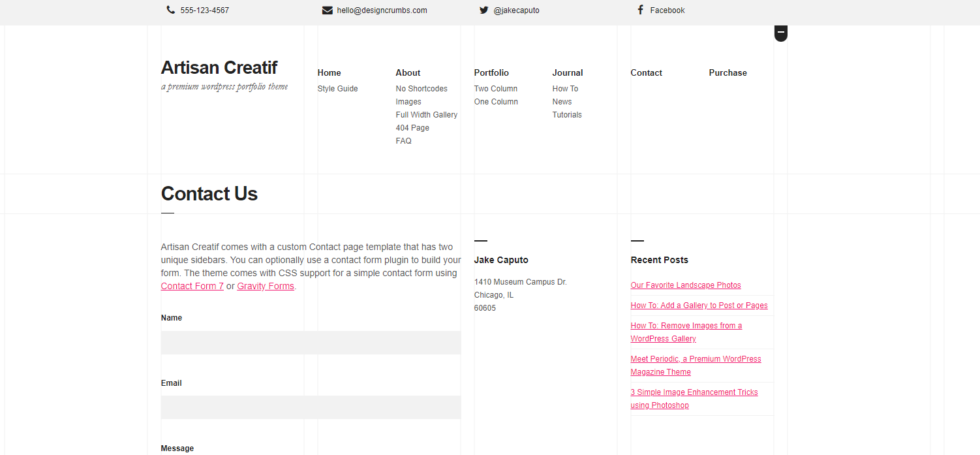980x455 pixels.
Task: Open the Contact menu item
Action: pyautogui.click(x=647, y=72)
